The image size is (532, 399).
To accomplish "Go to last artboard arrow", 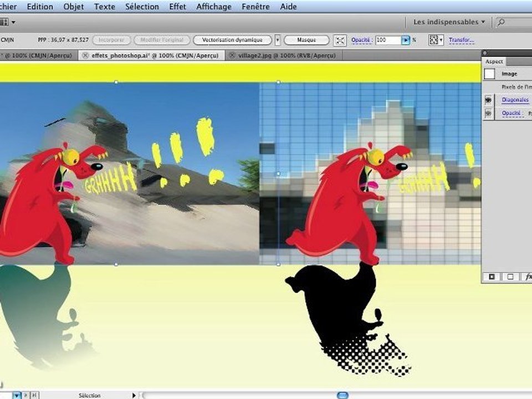I will point(34,395).
